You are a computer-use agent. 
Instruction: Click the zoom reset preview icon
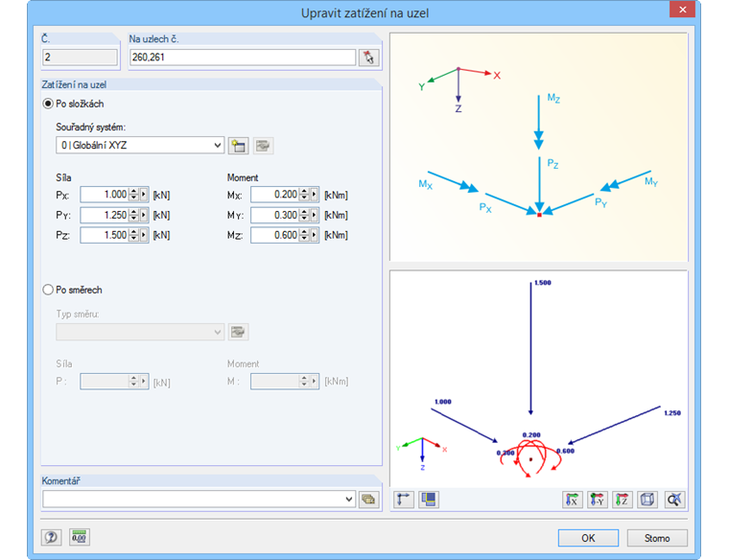click(x=674, y=500)
